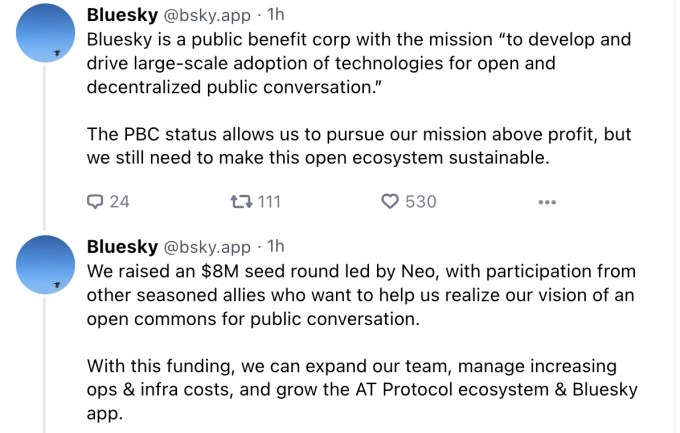The image size is (680, 433).
Task: Open the first post's 1h timestamp
Action: coord(273,15)
